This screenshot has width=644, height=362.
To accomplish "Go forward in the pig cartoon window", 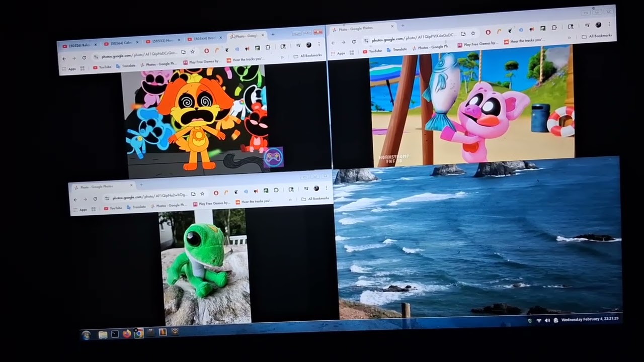I will coord(344,42).
